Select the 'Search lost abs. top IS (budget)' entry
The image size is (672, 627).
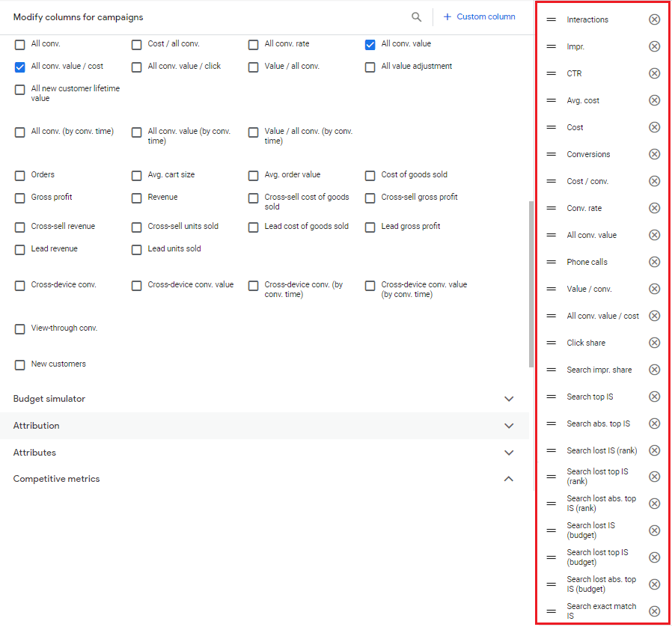pos(602,584)
